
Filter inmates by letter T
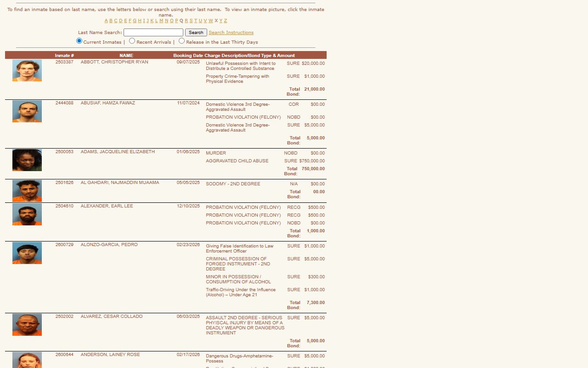point(196,21)
